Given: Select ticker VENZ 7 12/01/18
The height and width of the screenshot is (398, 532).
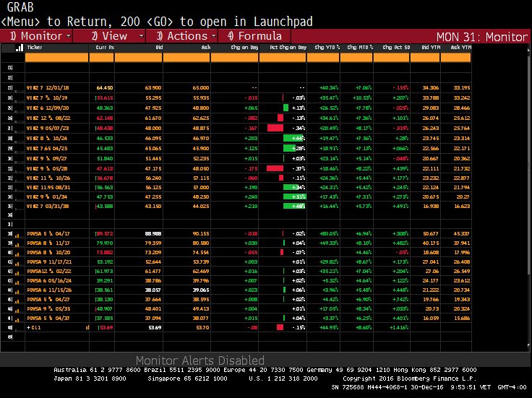Looking at the screenshot, I should tap(48, 88).
